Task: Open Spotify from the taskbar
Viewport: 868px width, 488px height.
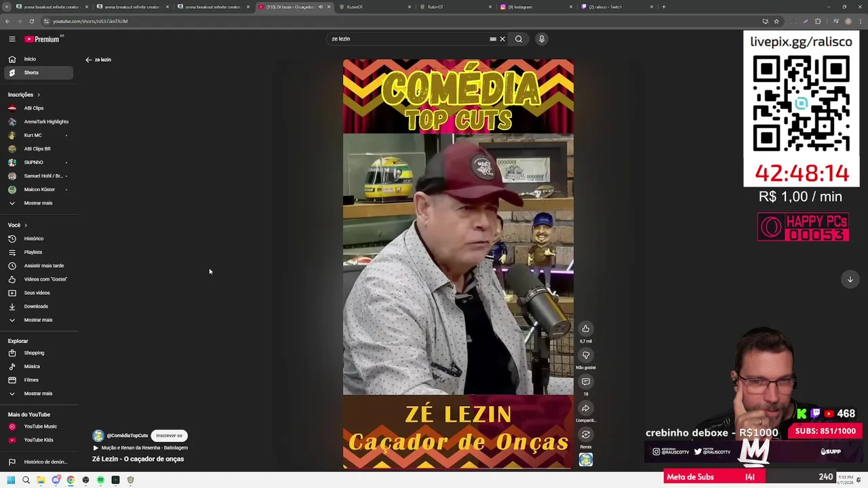Action: pyautogui.click(x=100, y=480)
